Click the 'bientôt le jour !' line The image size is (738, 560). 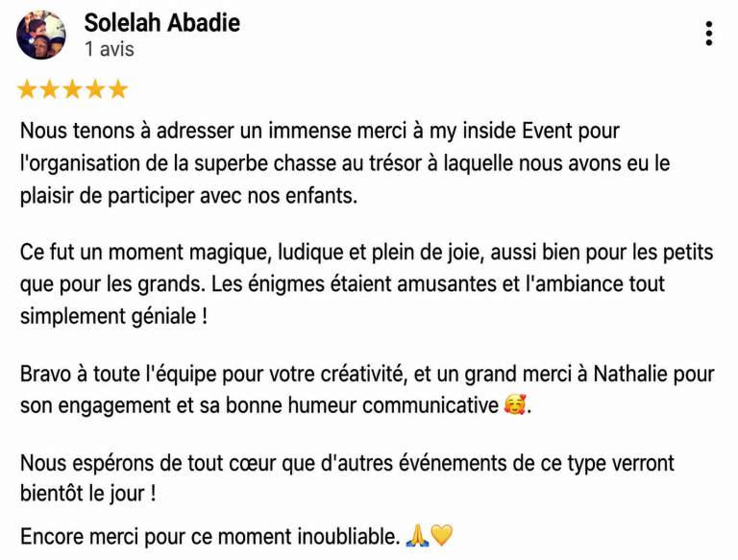pos(88,494)
